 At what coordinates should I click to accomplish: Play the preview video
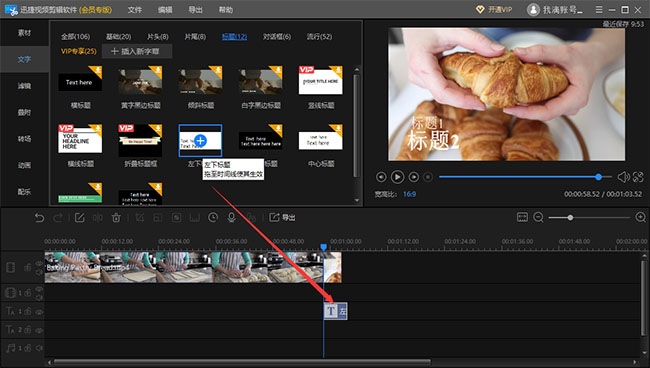(397, 177)
